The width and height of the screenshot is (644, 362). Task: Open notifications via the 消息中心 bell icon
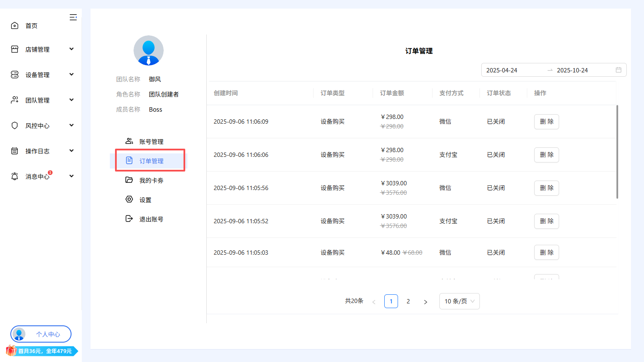[x=15, y=176]
